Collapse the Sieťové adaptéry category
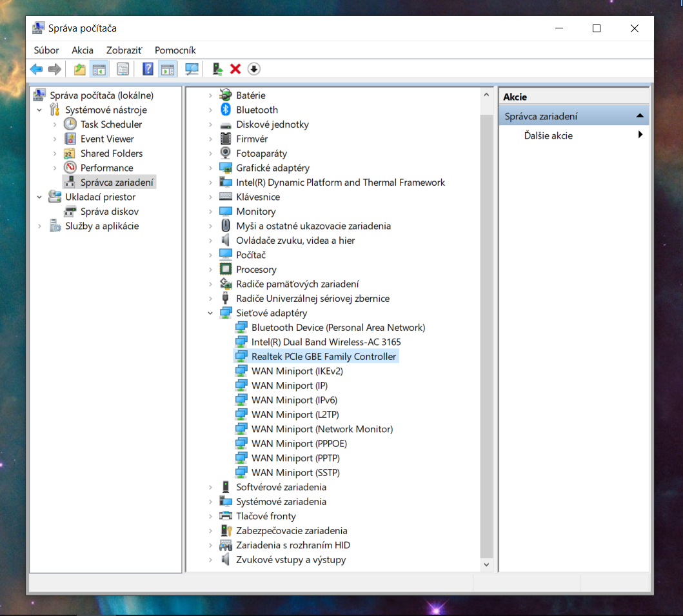 tap(210, 313)
